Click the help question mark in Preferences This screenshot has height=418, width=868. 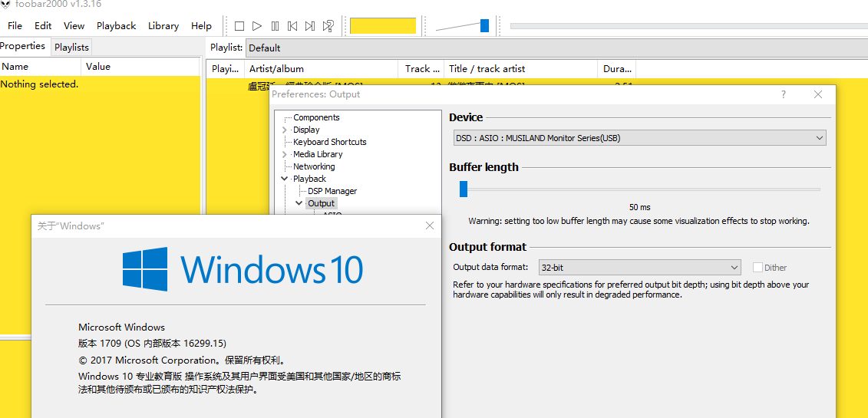[x=783, y=94]
